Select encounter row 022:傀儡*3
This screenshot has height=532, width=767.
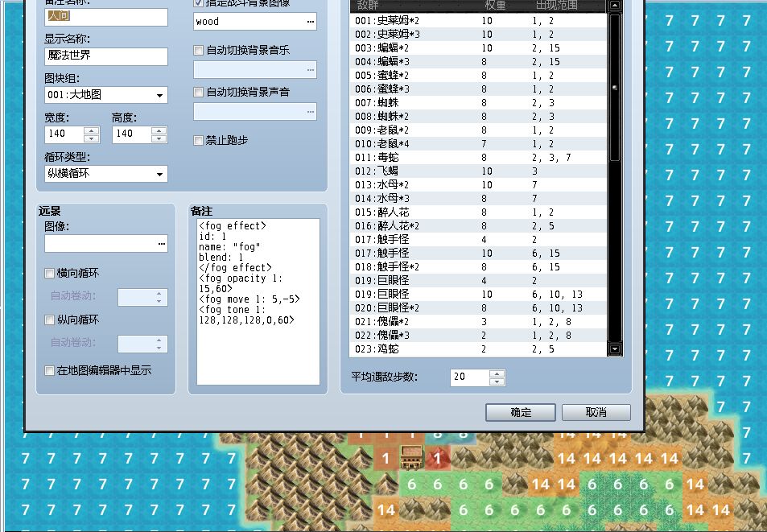(479, 336)
